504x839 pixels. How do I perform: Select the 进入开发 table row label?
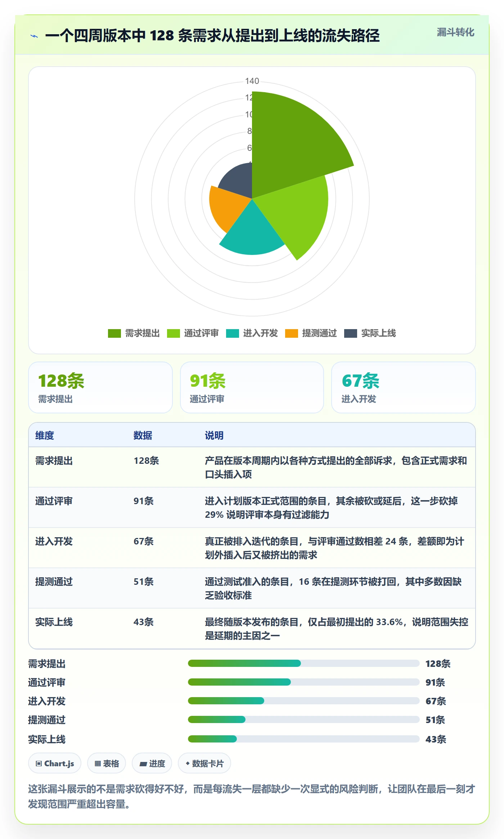tap(54, 541)
